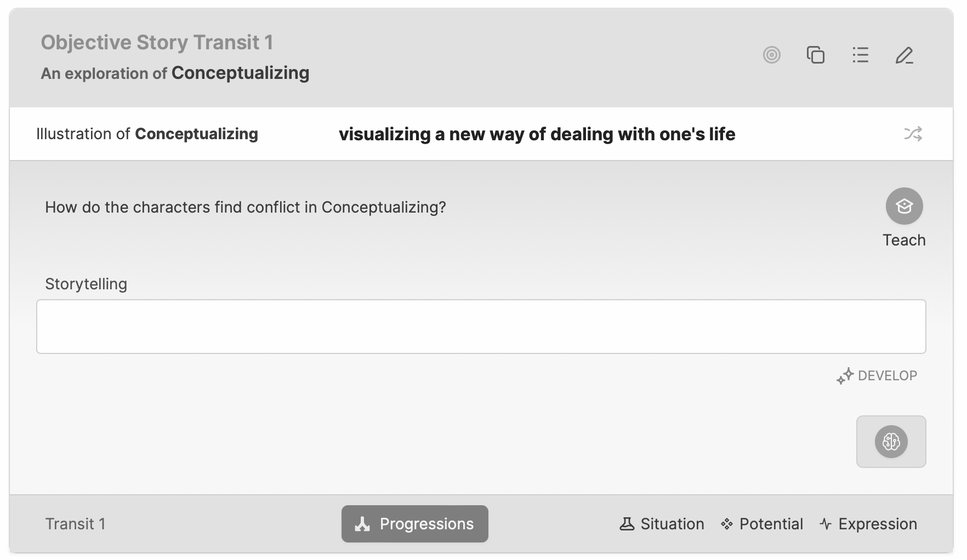Viewport: 967px width, 560px height.
Task: Click the Teach label under the icon
Action: 904,240
